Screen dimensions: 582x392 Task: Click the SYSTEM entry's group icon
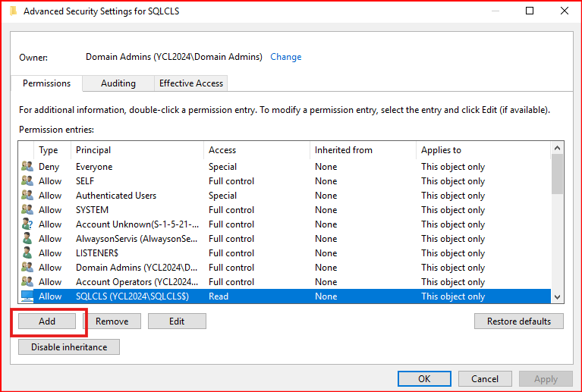[27, 210]
